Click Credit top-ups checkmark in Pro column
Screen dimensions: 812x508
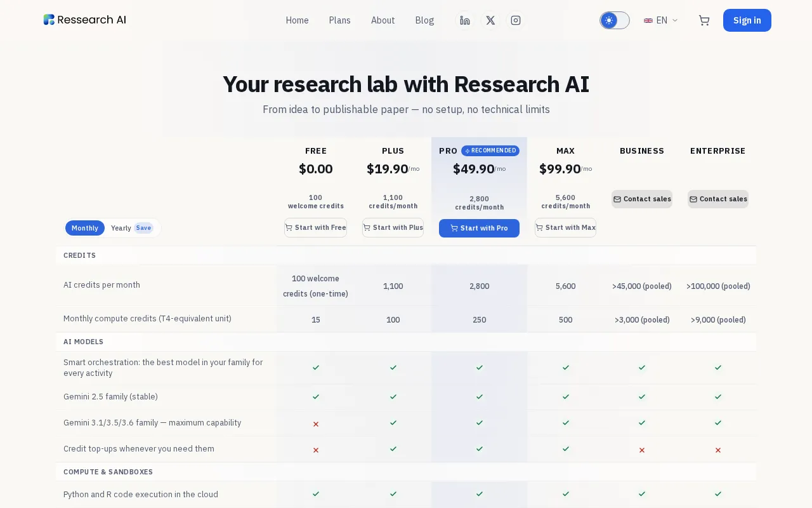click(x=480, y=449)
